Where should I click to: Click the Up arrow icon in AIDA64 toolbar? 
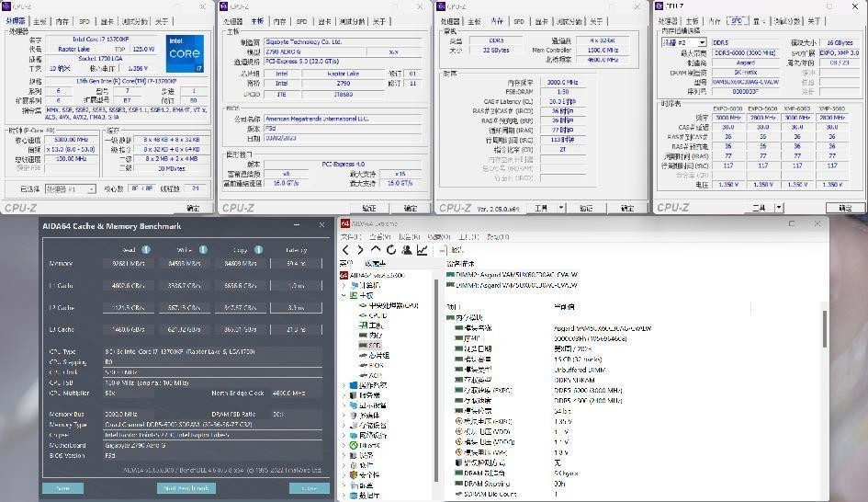tap(376, 250)
